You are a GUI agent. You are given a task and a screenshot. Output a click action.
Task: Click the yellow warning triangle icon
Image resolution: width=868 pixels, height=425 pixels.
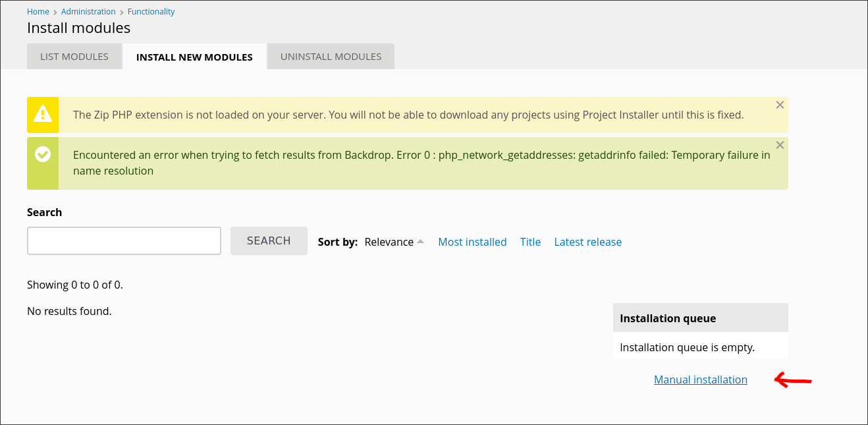(x=43, y=115)
